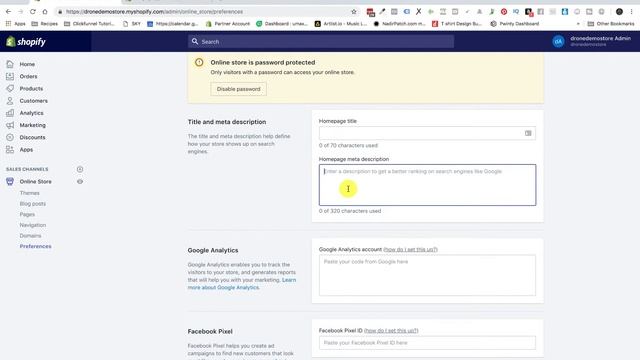Click the Analytics bar chart icon
The image size is (640, 360).
pyautogui.click(x=10, y=113)
